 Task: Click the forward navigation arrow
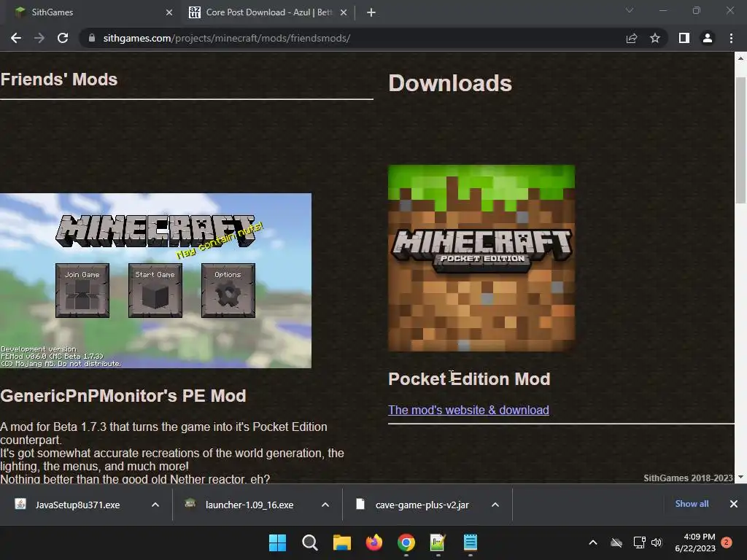click(x=39, y=38)
